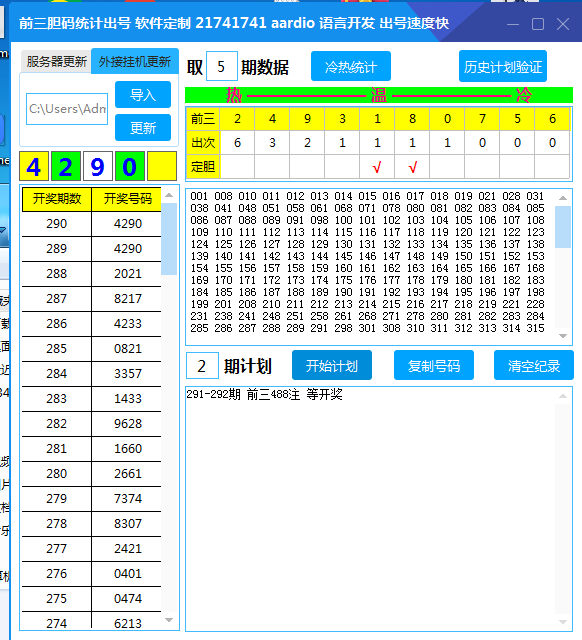Edit the 取 期数据 number field
Image resolution: width=582 pixels, height=640 pixels.
tap(221, 67)
